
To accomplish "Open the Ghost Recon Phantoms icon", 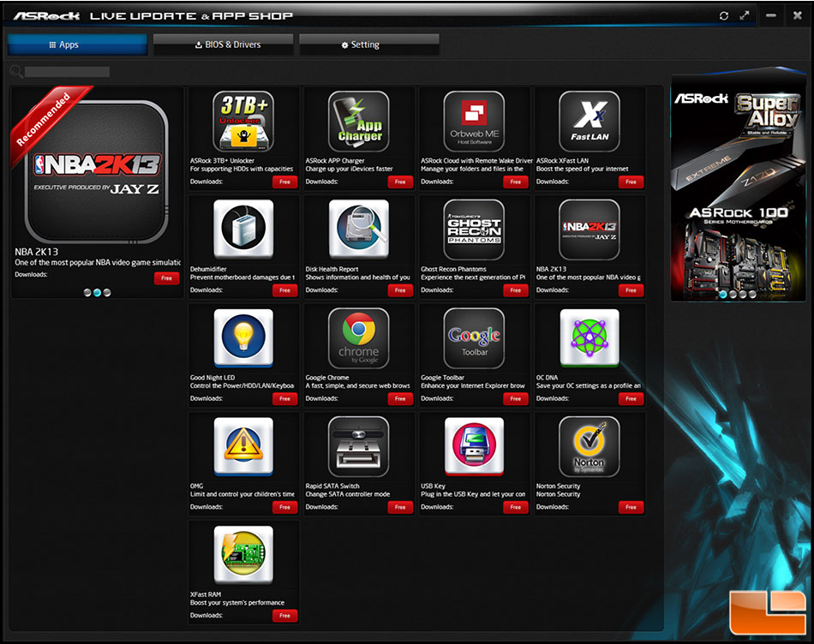I will click(474, 230).
